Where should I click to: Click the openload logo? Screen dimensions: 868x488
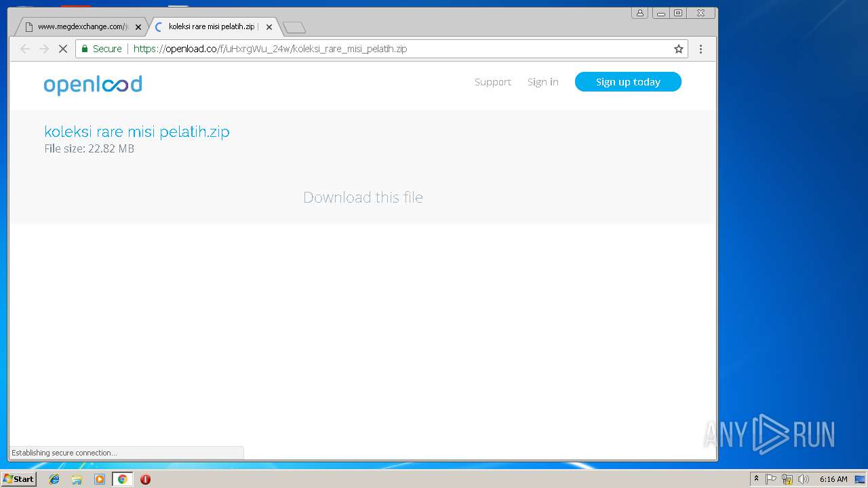coord(93,85)
